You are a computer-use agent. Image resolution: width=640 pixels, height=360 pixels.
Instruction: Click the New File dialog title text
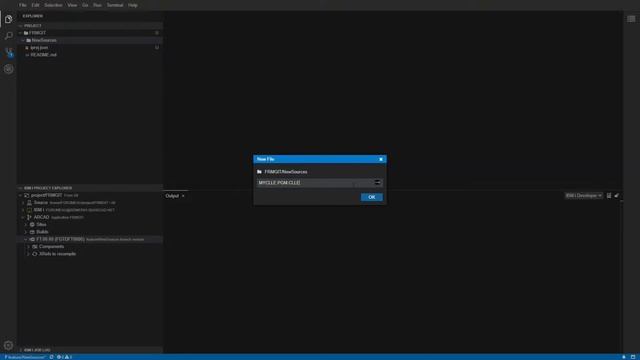(265, 159)
